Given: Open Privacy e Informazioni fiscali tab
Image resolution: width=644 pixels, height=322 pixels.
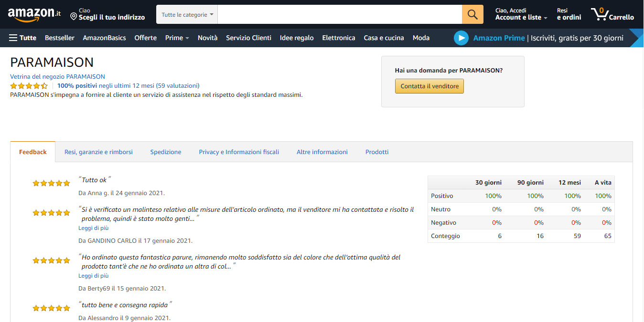Looking at the screenshot, I should point(239,152).
